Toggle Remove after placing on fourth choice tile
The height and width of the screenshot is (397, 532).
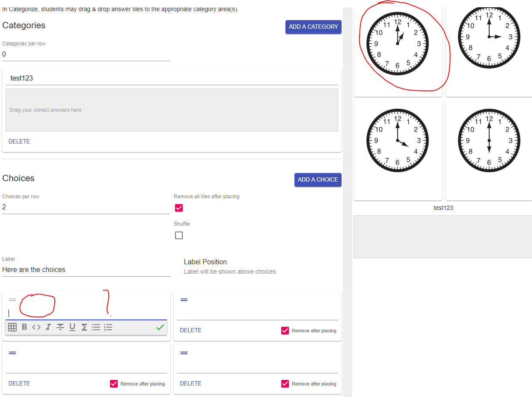285,384
